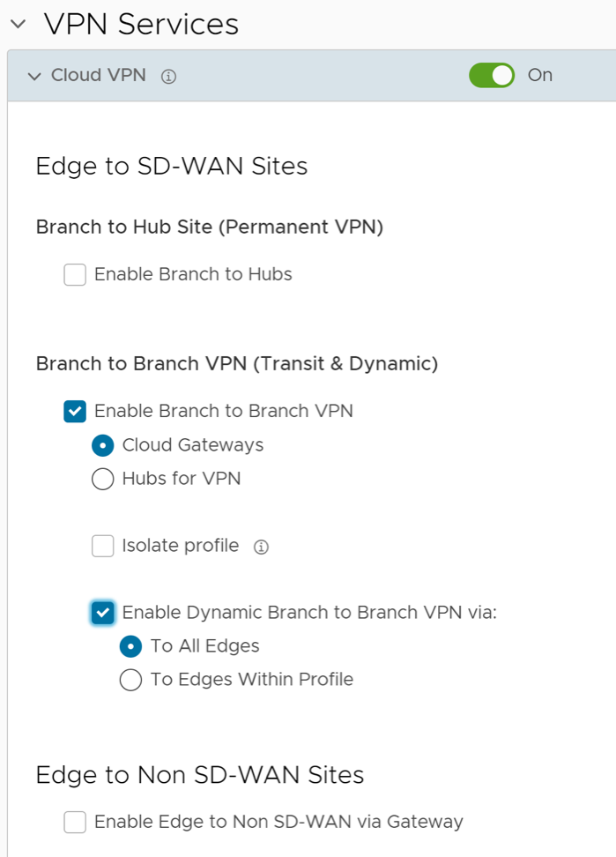Enable Branch to Hubs checkbox
This screenshot has height=857, width=616.
click(75, 275)
